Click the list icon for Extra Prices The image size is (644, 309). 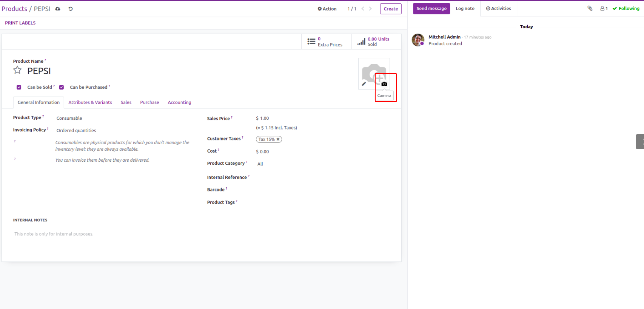tap(311, 42)
